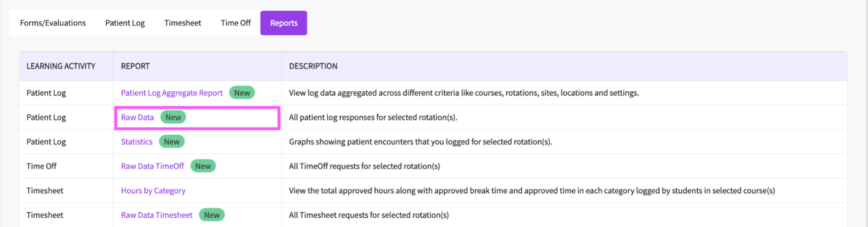This screenshot has width=868, height=227.
Task: Open the Statistics report link
Action: [137, 142]
